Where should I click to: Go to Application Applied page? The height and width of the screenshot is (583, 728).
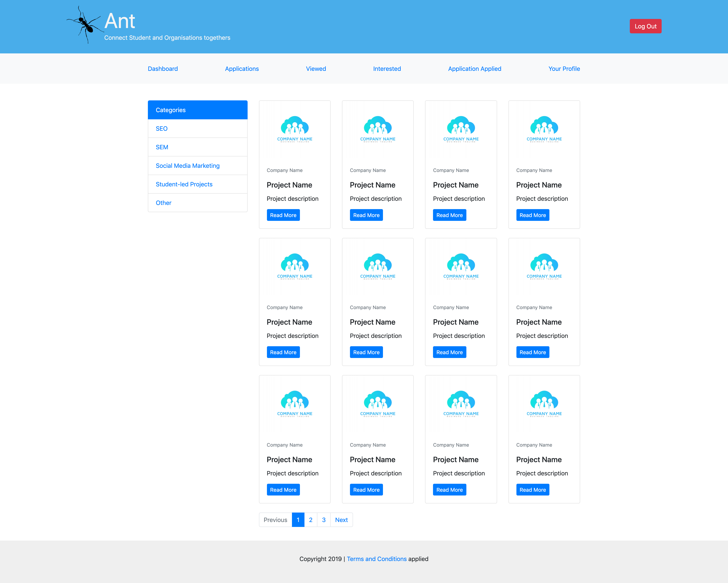(x=474, y=69)
